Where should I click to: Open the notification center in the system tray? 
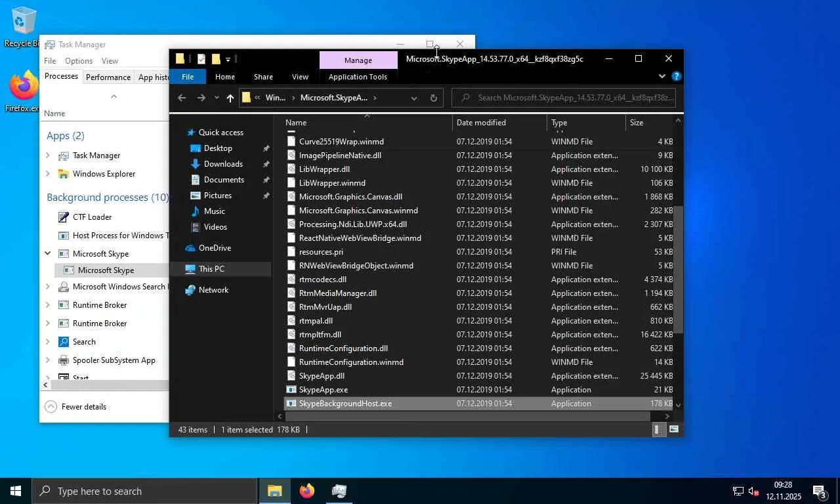[x=819, y=491]
